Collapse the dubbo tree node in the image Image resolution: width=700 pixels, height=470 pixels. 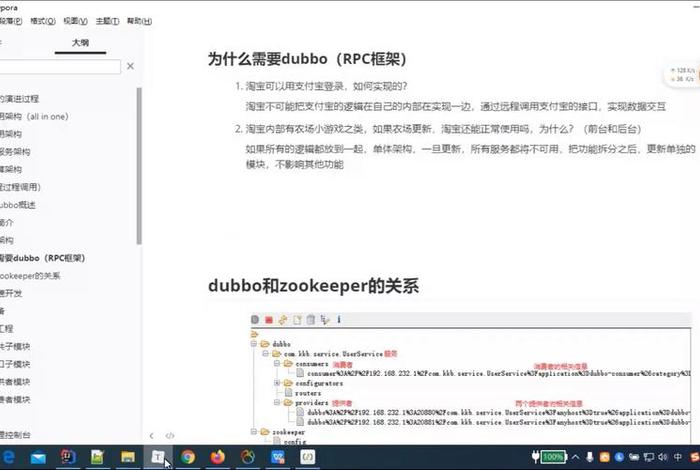coord(254,344)
